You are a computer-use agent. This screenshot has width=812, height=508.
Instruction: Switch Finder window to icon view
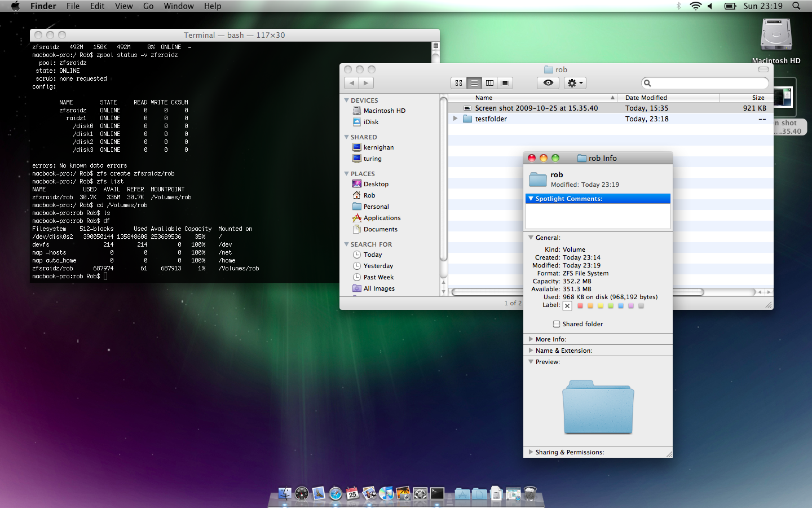point(458,83)
